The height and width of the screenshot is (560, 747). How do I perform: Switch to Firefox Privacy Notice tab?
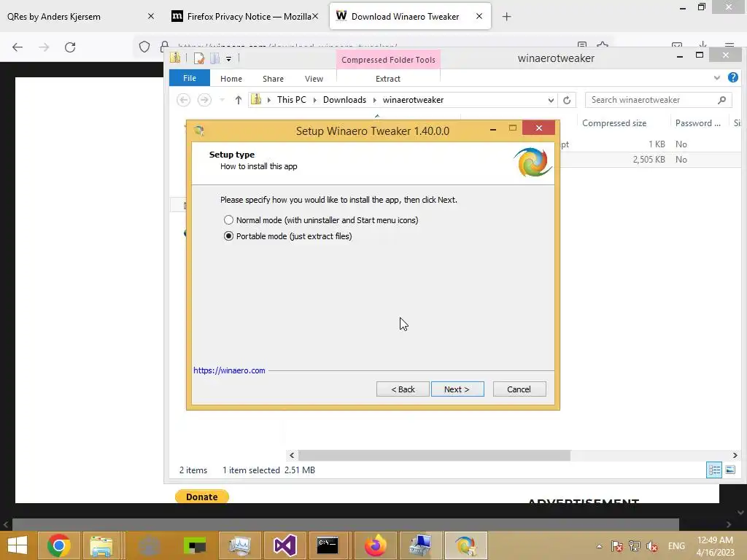tap(244, 16)
